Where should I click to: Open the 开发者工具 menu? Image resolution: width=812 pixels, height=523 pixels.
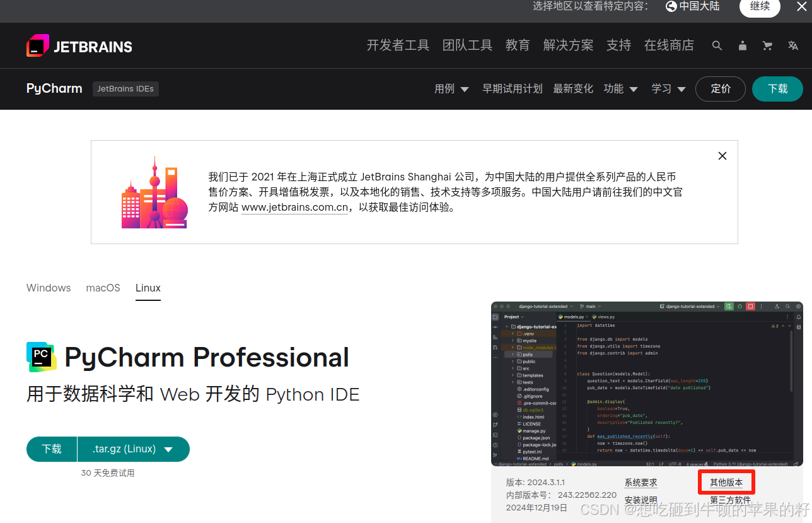tap(398, 45)
